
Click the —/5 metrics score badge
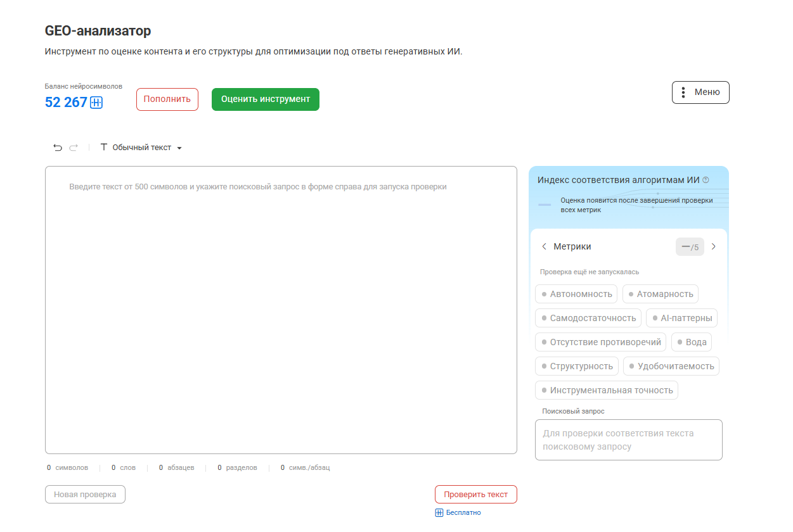pyautogui.click(x=690, y=246)
